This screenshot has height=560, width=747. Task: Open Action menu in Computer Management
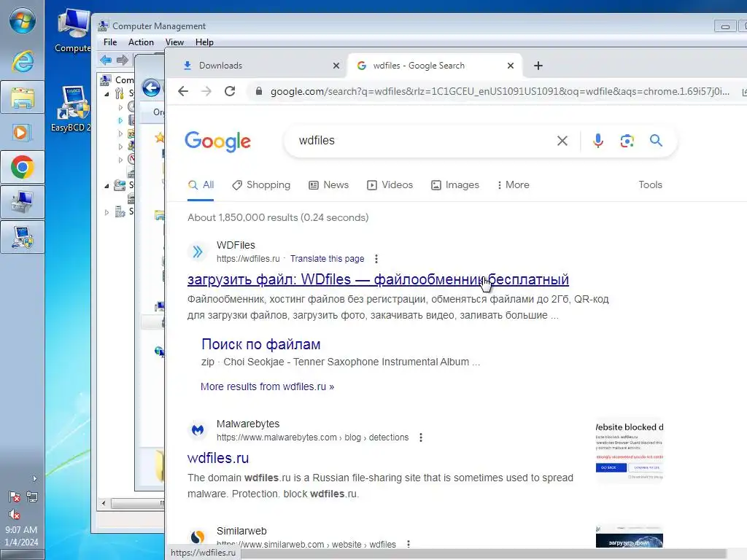[141, 42]
